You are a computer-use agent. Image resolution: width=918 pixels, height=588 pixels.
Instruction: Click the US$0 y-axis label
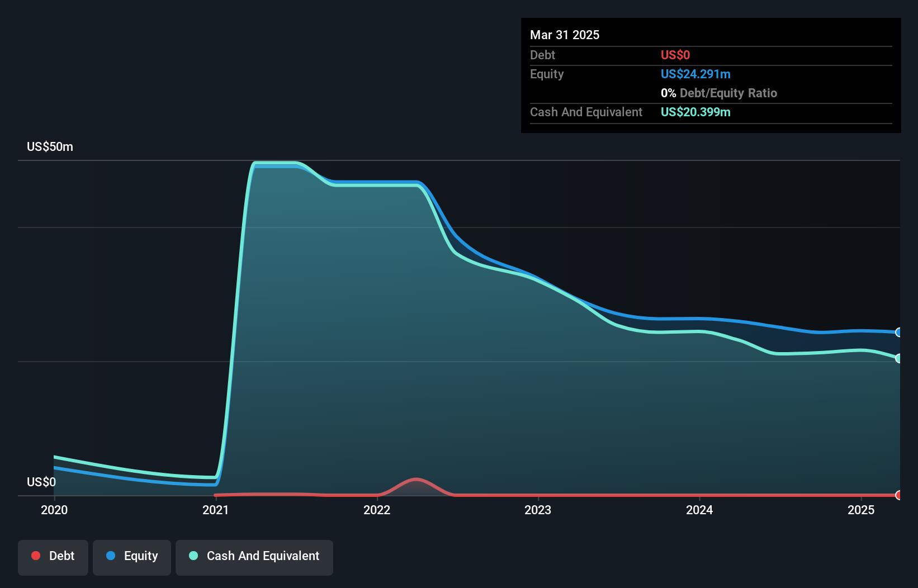click(x=41, y=482)
